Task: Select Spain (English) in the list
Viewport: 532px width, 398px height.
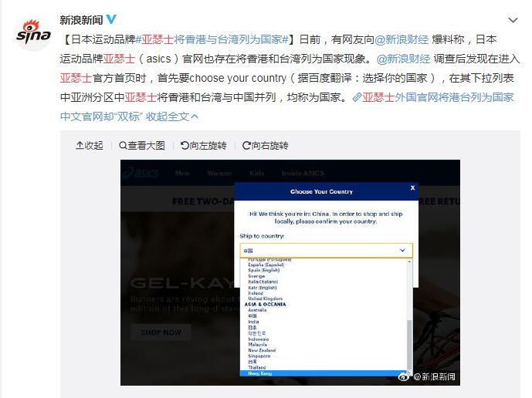Action: (x=264, y=270)
